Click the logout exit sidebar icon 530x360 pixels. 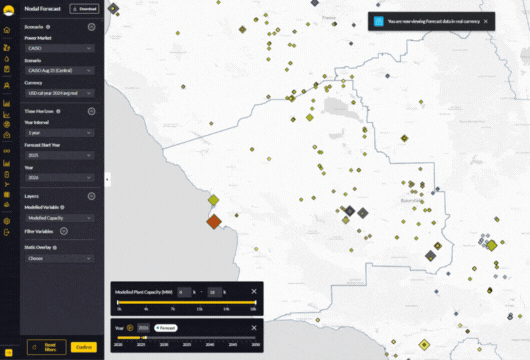click(x=7, y=232)
